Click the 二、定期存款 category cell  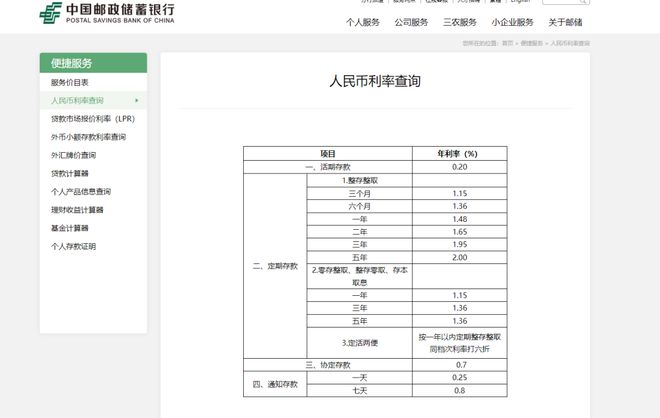tap(275, 266)
